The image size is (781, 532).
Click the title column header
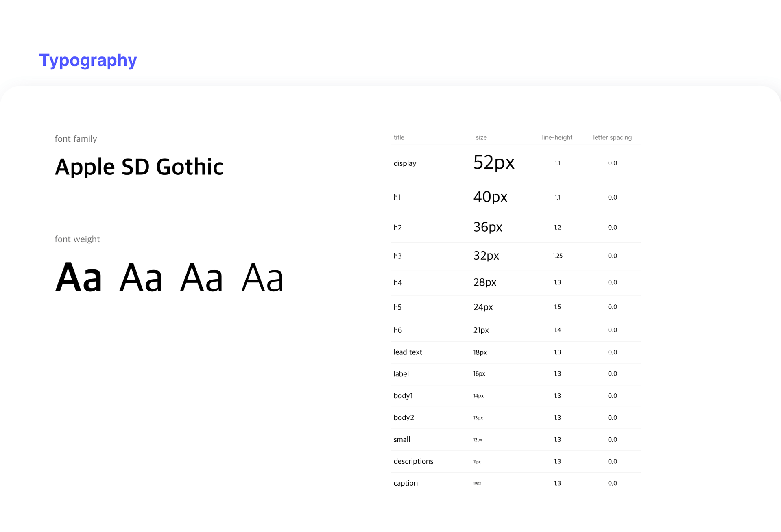click(x=399, y=137)
